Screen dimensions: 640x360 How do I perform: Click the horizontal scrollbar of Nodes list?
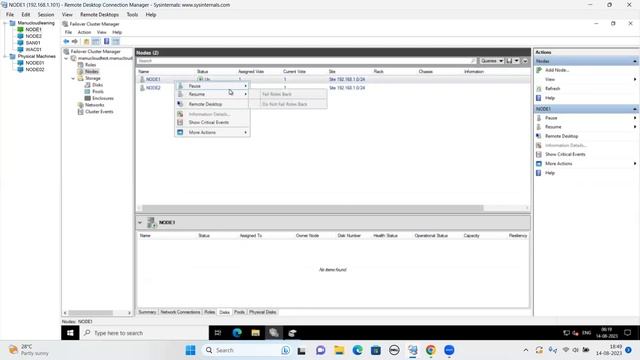(x=313, y=208)
